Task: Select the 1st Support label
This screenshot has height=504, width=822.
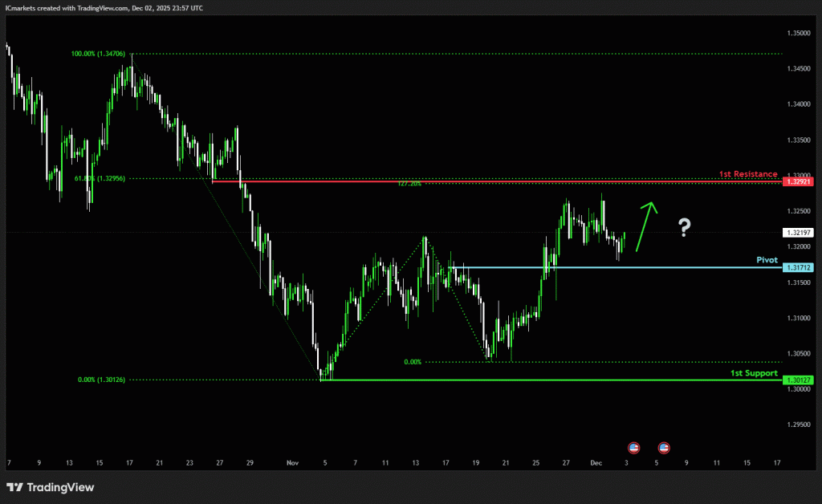Action: (x=753, y=373)
